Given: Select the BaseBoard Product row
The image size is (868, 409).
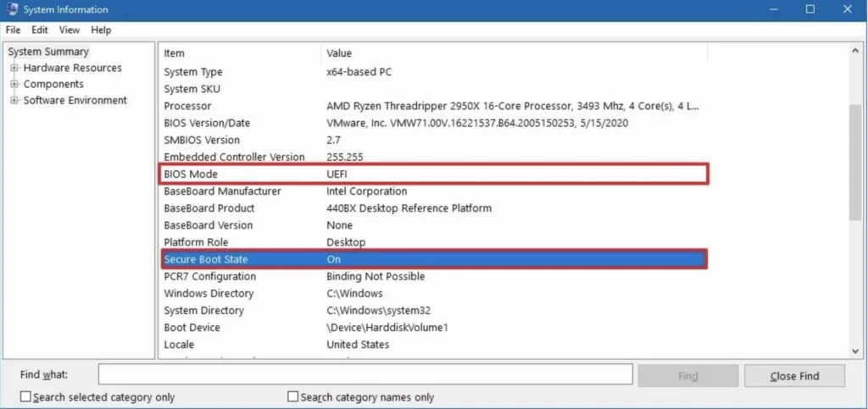Looking at the screenshot, I should click(x=435, y=208).
